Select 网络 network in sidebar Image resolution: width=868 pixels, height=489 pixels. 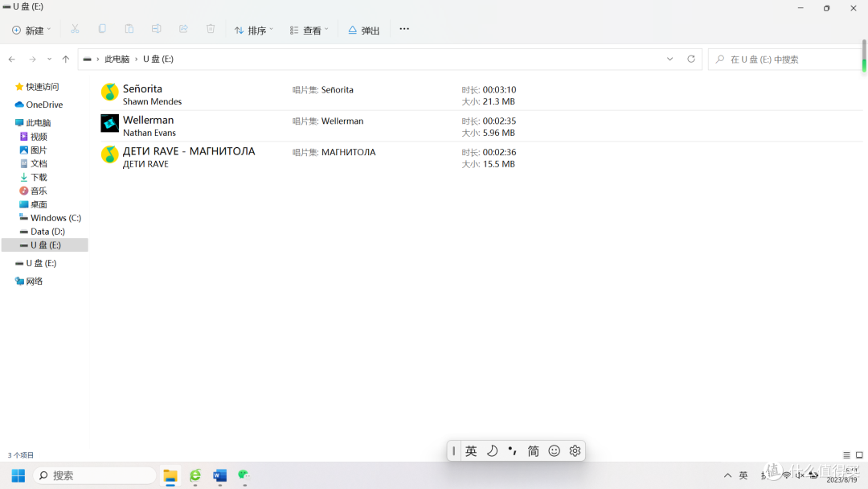click(29, 281)
